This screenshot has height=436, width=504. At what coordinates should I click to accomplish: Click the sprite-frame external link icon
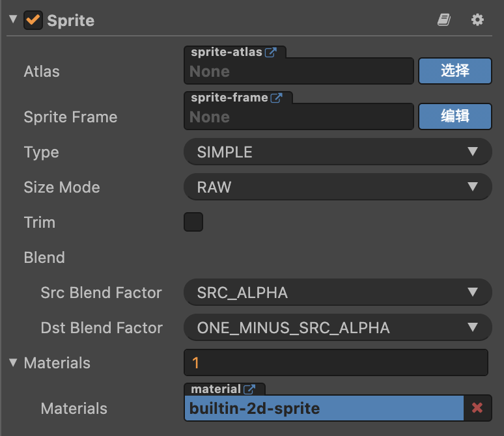(x=277, y=98)
